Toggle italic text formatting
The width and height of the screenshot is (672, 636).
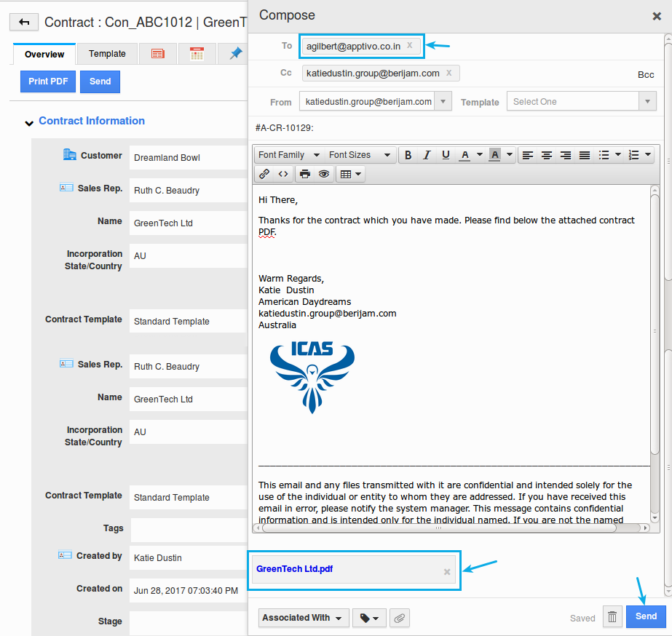(x=427, y=155)
